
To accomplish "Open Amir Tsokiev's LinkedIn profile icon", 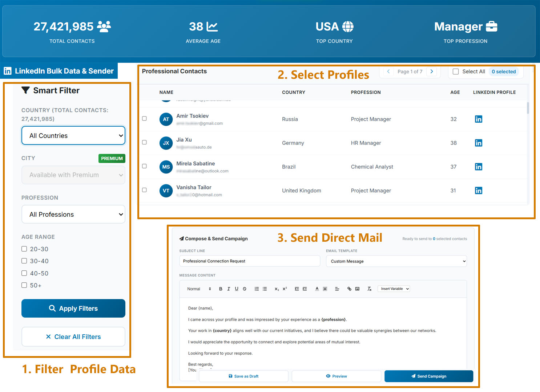I will (x=478, y=119).
